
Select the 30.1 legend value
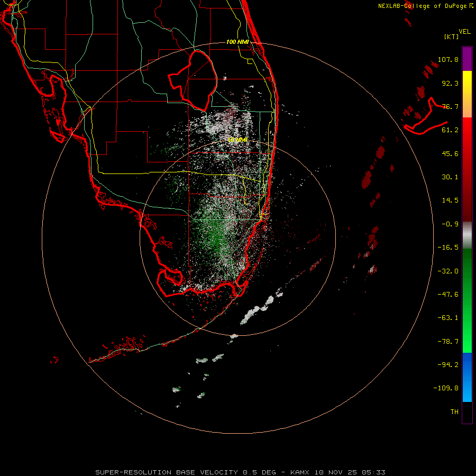pyautogui.click(x=450, y=177)
